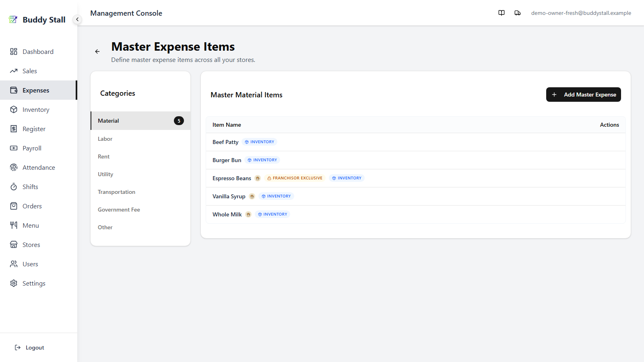The width and height of the screenshot is (644, 362).
Task: Click the Shifts stopwatch icon
Action: tap(14, 187)
